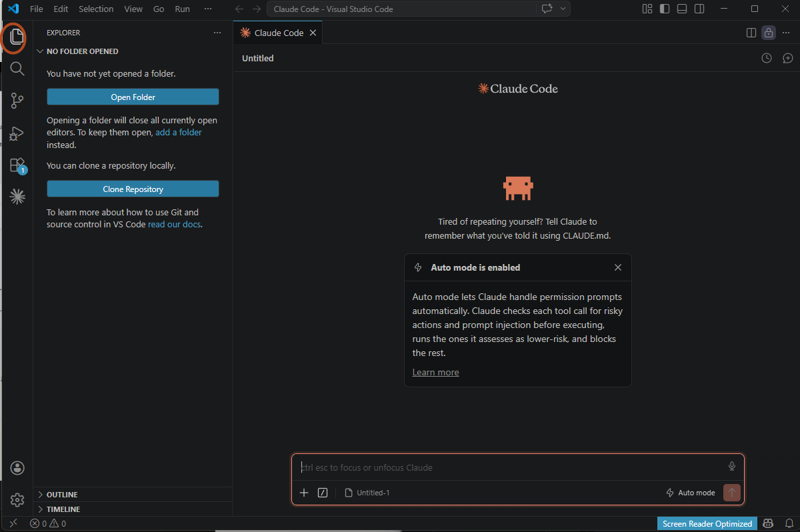Toggle the Auto mode permission setting
Image resolution: width=800 pixels, height=532 pixels.
(691, 493)
